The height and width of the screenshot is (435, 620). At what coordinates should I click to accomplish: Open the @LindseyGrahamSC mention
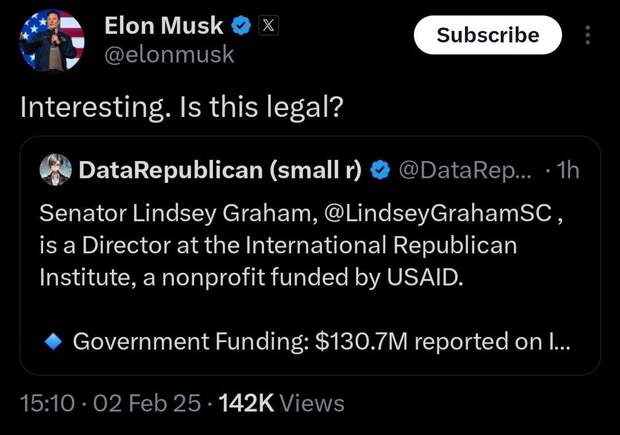tap(438, 213)
